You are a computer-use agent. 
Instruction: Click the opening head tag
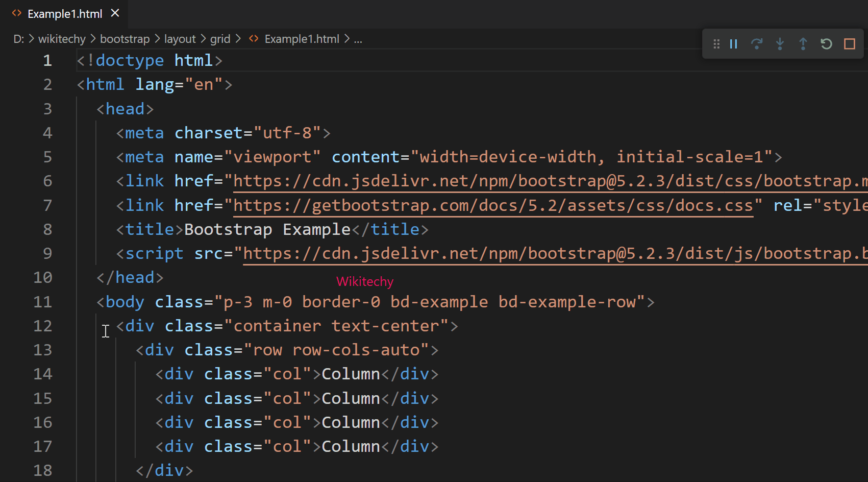pyautogui.click(x=125, y=109)
